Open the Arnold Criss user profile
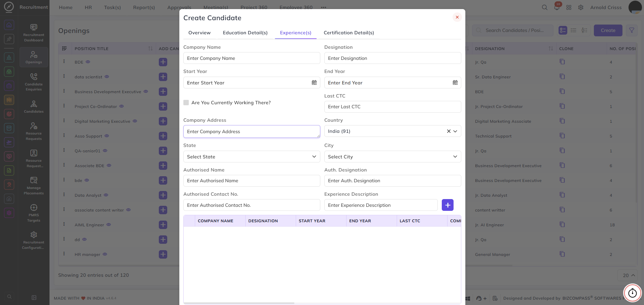 point(606,7)
